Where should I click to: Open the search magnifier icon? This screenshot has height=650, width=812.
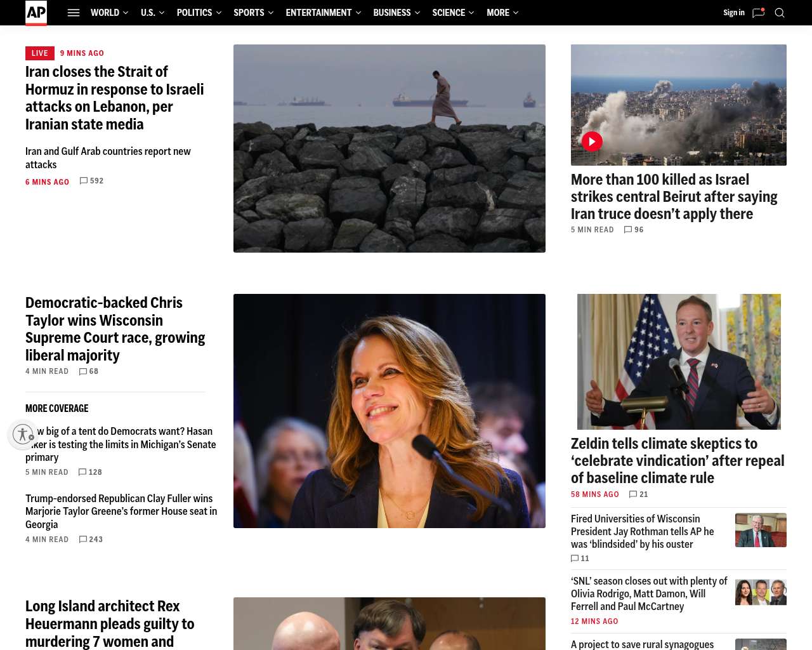pos(780,13)
